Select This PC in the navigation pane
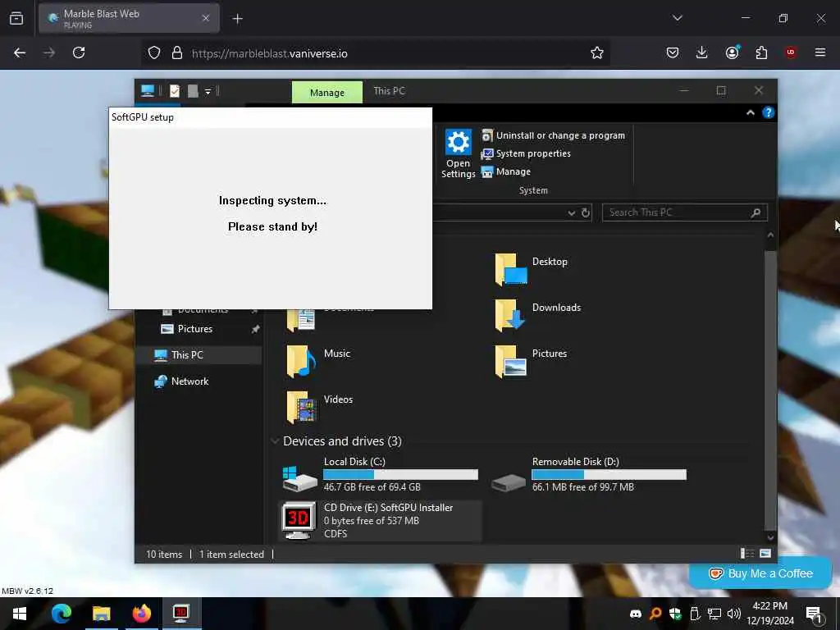The image size is (840, 630). [x=187, y=354]
